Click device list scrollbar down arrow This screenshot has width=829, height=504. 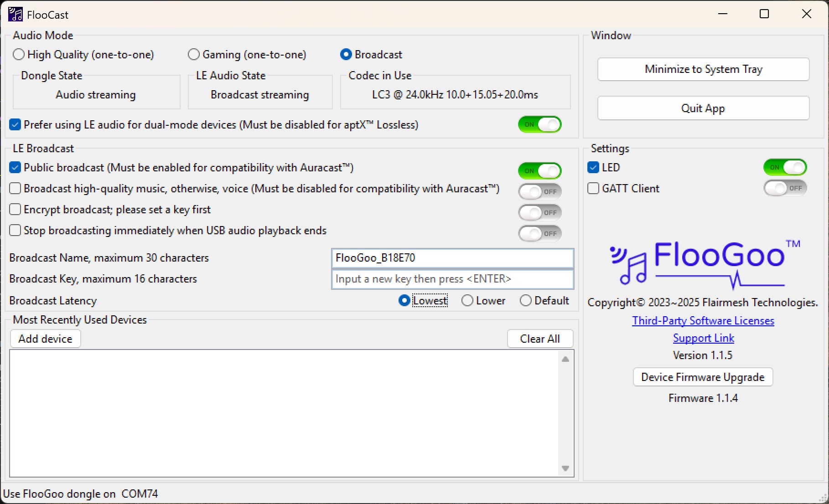[x=565, y=468]
